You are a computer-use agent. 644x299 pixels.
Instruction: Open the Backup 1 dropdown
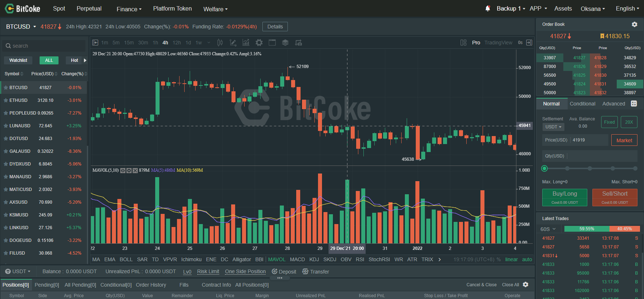[511, 8]
